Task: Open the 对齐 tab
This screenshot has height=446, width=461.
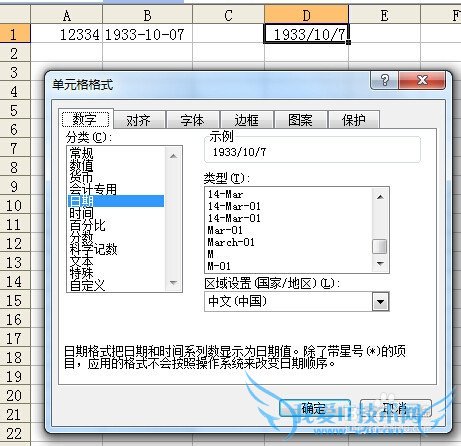Action: coord(139,120)
